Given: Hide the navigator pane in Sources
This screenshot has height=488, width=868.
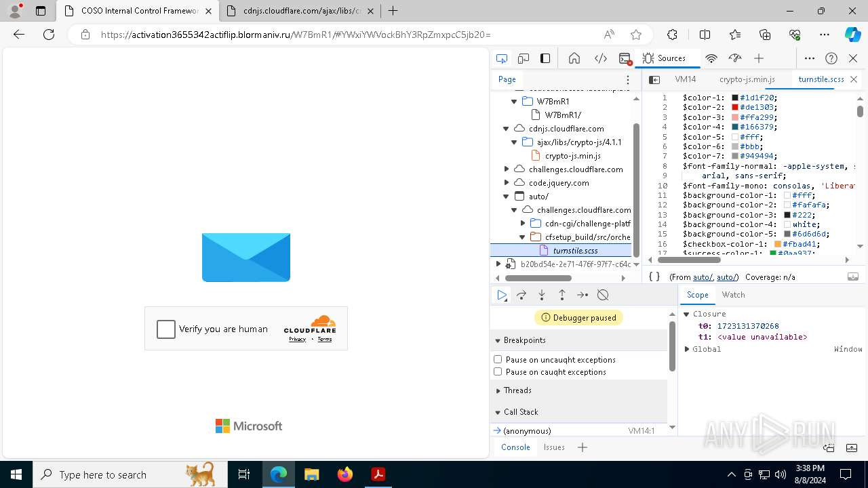Looking at the screenshot, I should (654, 79).
